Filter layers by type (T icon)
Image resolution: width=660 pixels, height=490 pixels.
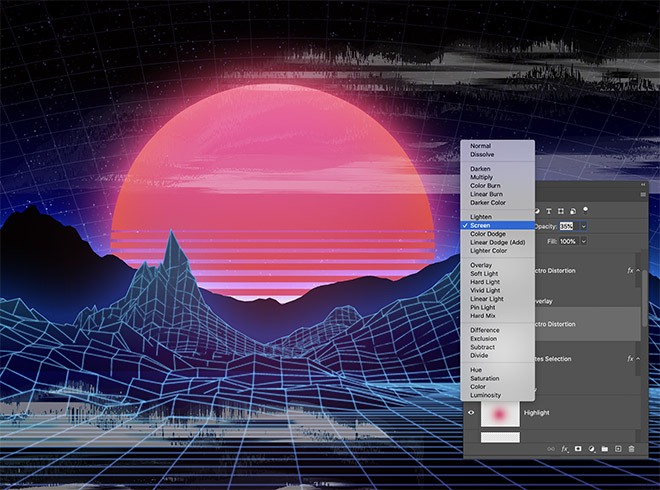tap(551, 210)
